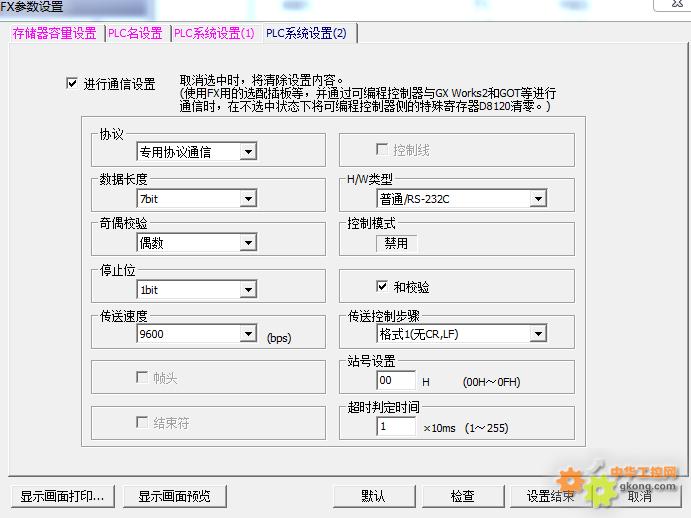Click the 站号设置 input field
Viewport: 691px width, 518px height.
(x=396, y=381)
